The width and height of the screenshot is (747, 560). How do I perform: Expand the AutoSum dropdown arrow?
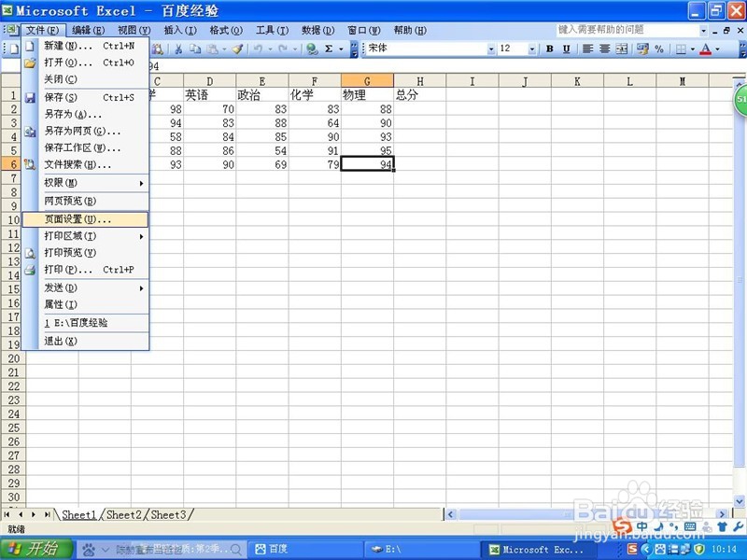click(x=341, y=49)
